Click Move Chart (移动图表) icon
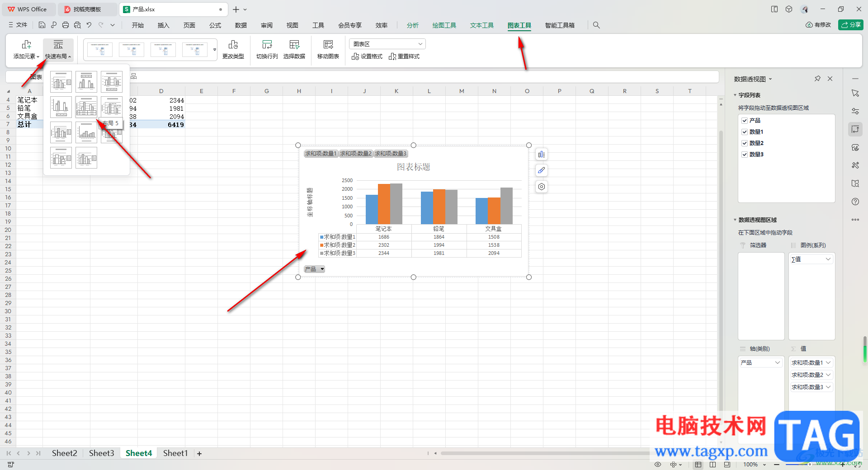 pos(328,45)
